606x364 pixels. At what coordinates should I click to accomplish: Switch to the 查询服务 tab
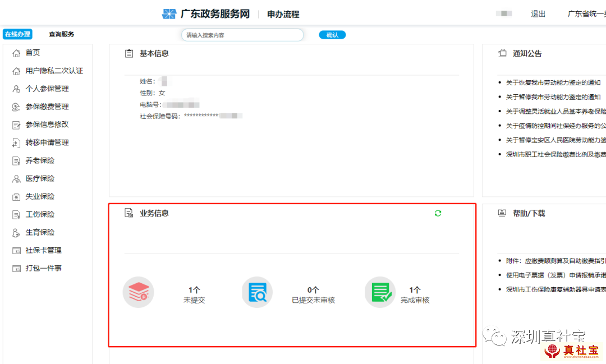(x=61, y=34)
